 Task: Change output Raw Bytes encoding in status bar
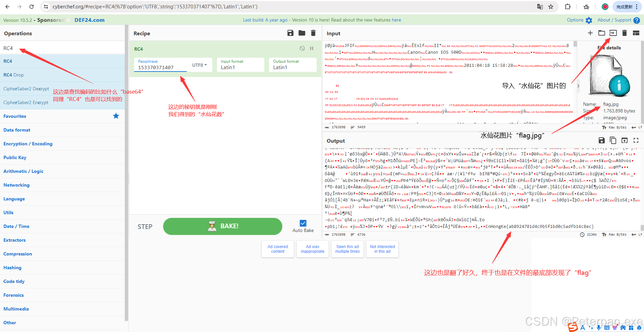(x=614, y=235)
